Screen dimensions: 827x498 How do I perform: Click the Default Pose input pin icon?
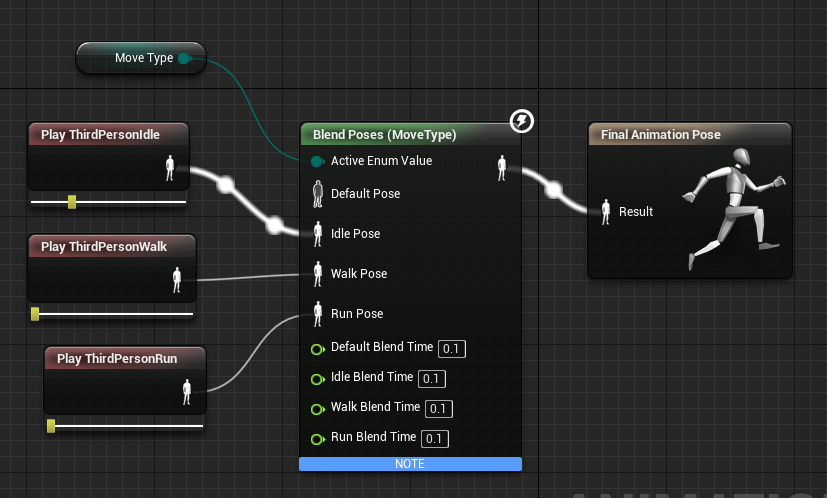pos(318,192)
